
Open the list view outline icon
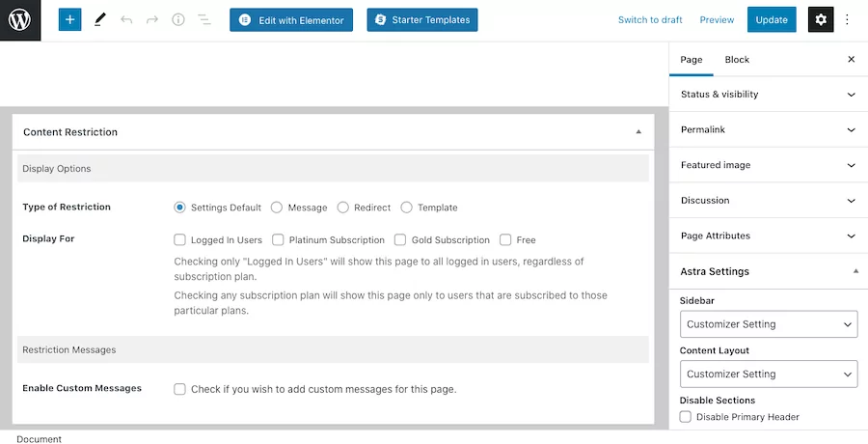coord(203,19)
